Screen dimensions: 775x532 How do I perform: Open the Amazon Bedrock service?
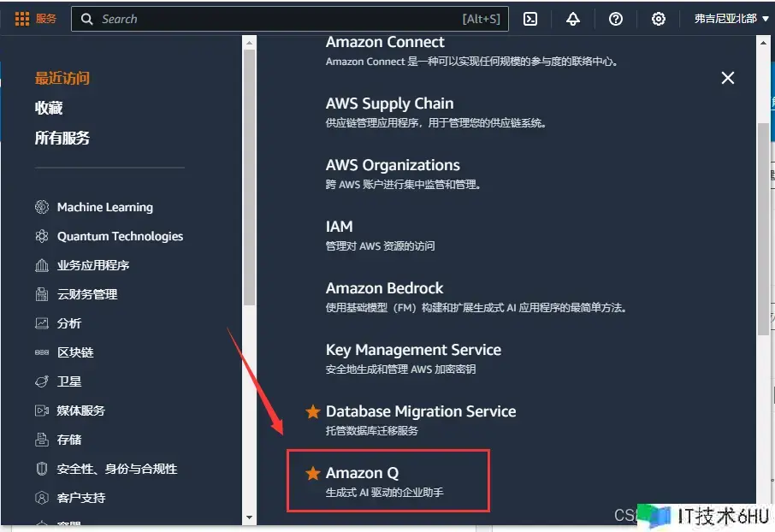385,288
